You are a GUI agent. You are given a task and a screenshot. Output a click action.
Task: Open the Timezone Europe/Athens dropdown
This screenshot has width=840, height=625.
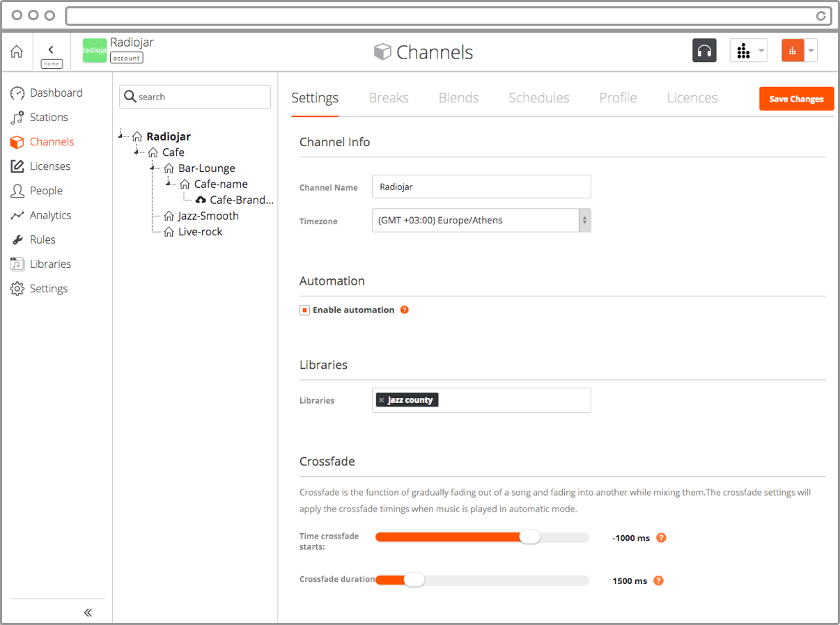click(x=481, y=220)
